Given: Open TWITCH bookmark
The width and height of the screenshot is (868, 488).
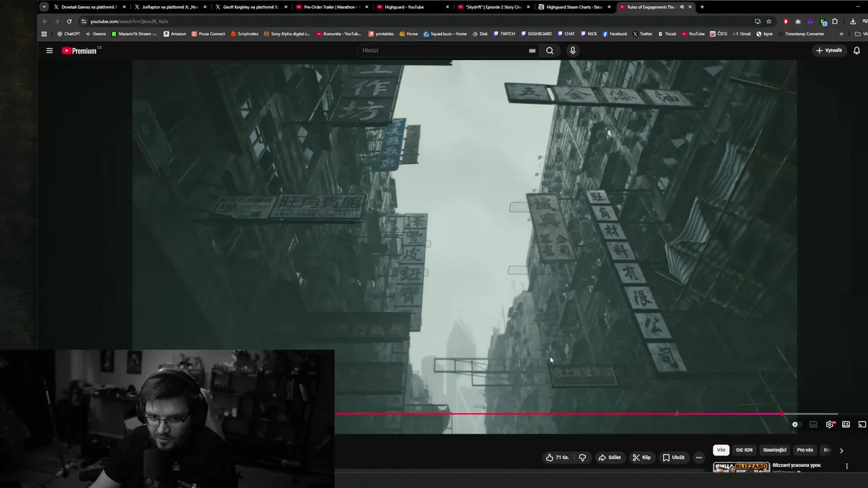Looking at the screenshot, I should tap(504, 34).
